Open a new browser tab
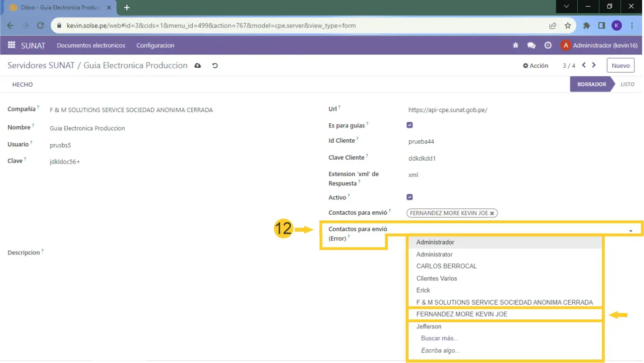Viewport: 644px width, 363px height. pos(127,8)
